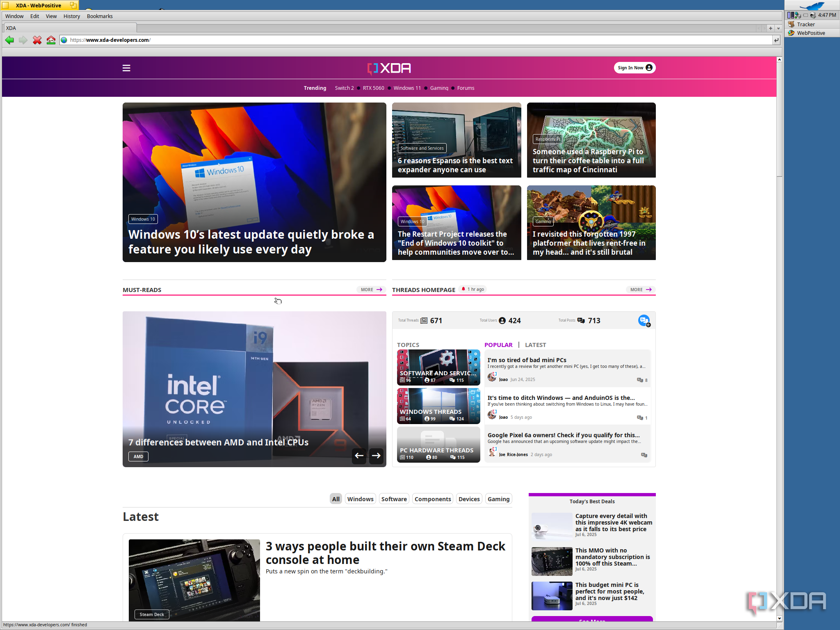840x630 pixels.
Task: Click the Sign In Now button
Action: pos(635,68)
